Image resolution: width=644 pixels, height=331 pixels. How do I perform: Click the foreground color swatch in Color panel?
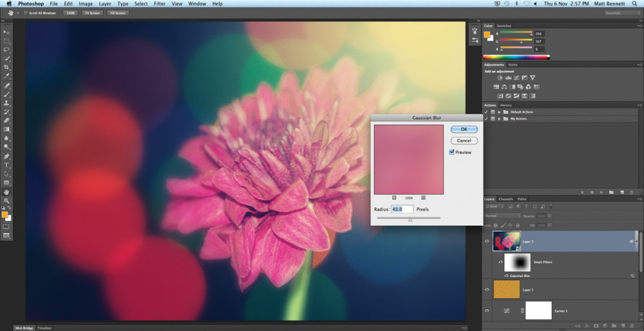tap(487, 35)
